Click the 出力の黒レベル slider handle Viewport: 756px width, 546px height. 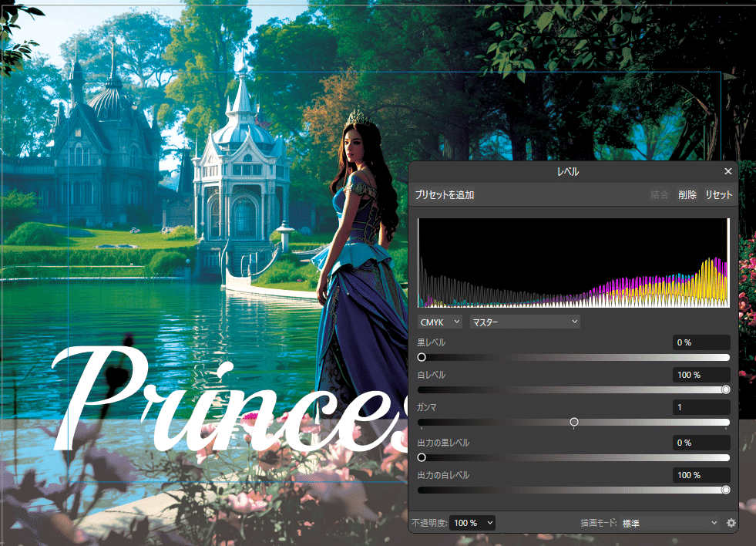422,458
